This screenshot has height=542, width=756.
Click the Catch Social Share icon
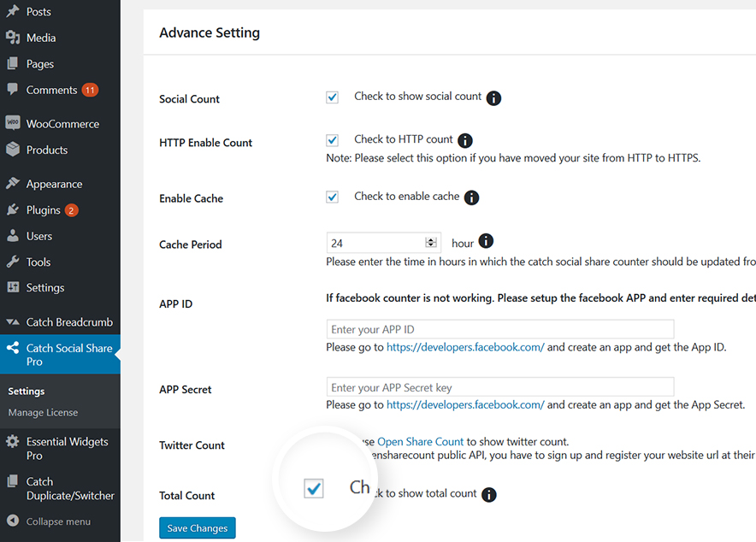(13, 347)
